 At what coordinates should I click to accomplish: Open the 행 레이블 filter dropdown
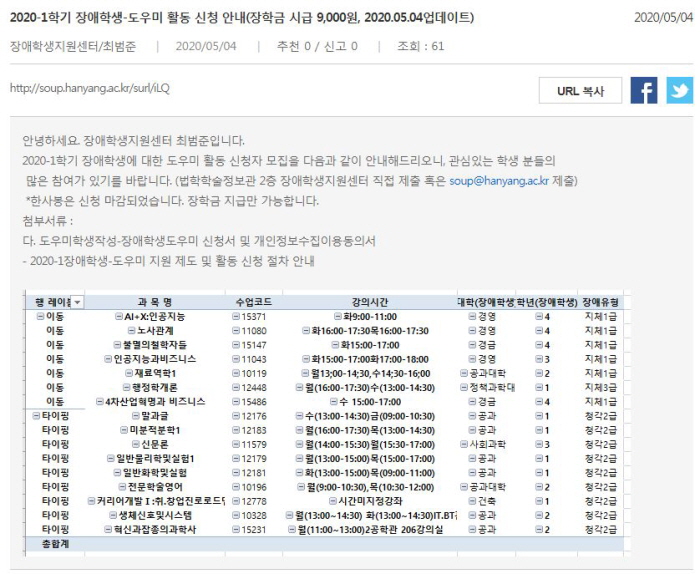[77, 301]
